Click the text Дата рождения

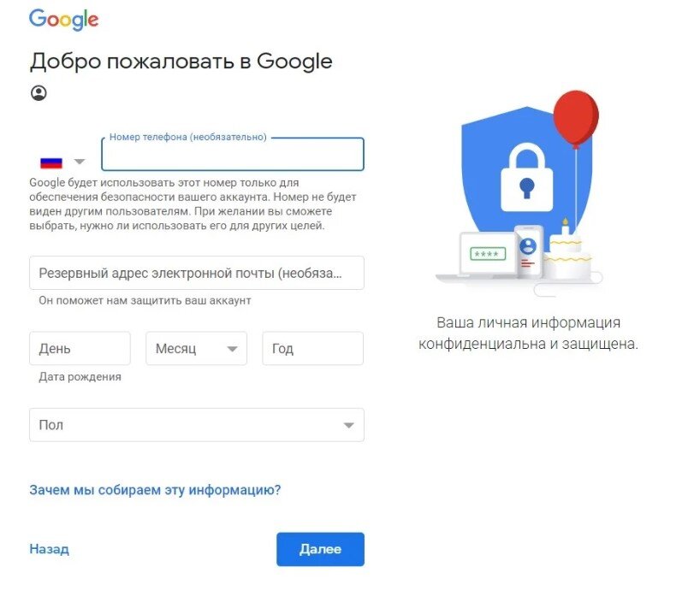click(x=78, y=376)
